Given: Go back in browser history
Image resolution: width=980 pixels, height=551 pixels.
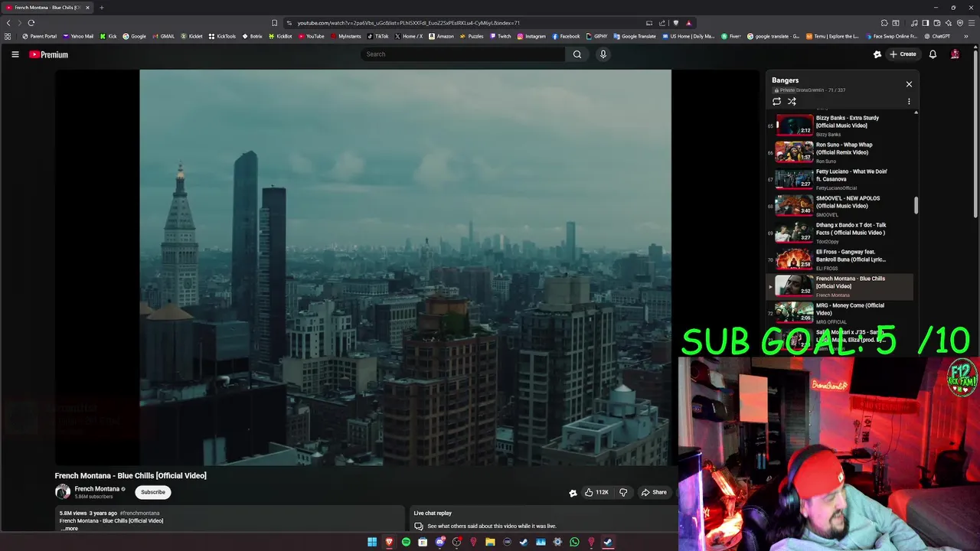Looking at the screenshot, I should click(8, 23).
